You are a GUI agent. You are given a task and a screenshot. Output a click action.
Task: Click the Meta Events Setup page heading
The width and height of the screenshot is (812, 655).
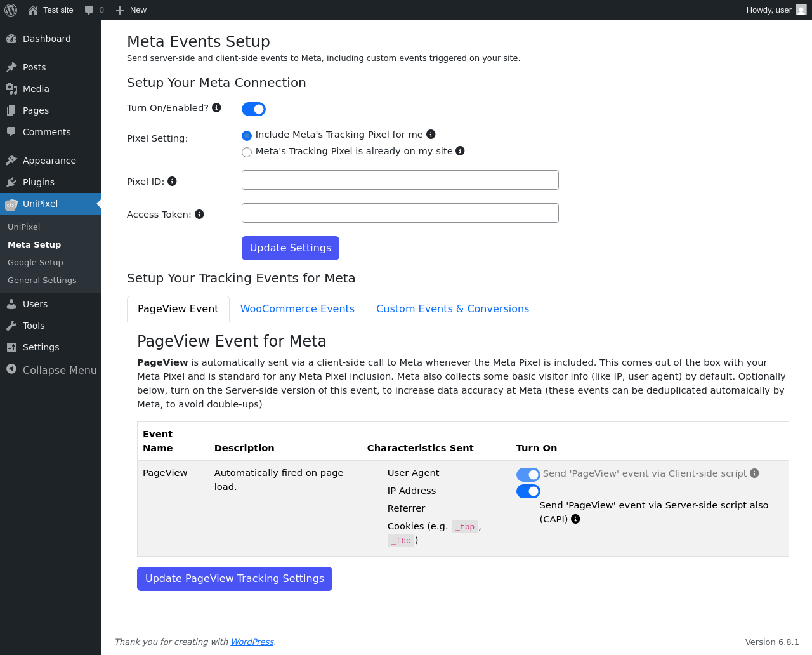tap(199, 41)
